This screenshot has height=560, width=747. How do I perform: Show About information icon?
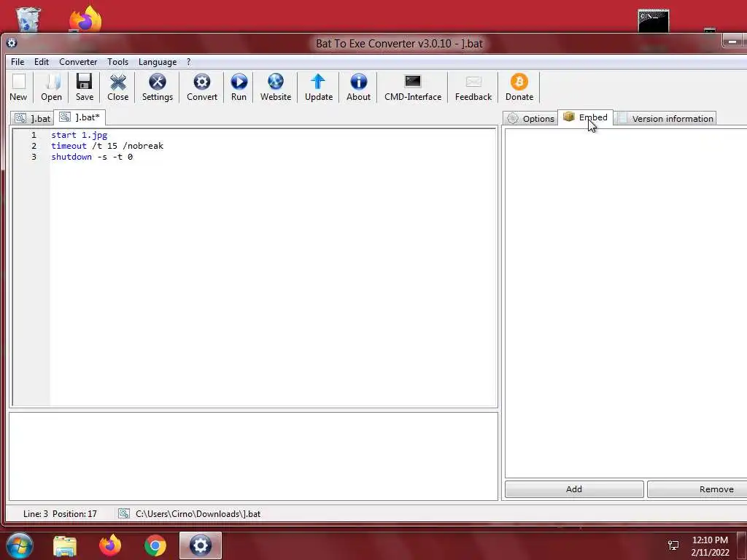coord(358,87)
